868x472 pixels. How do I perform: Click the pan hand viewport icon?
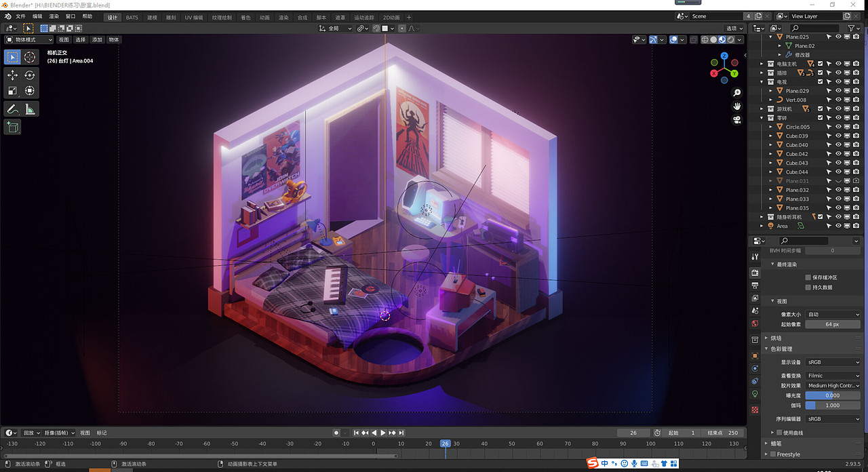737,106
